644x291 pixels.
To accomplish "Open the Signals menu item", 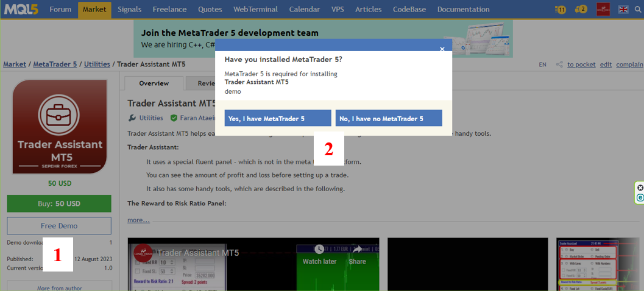I will [x=130, y=9].
